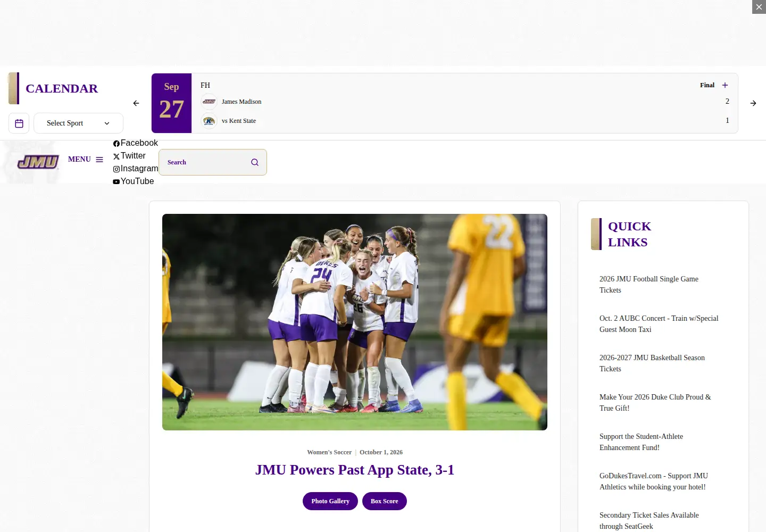The width and height of the screenshot is (766, 532).
Task: Go to previous scoreboard game arrow
Action: 136,103
